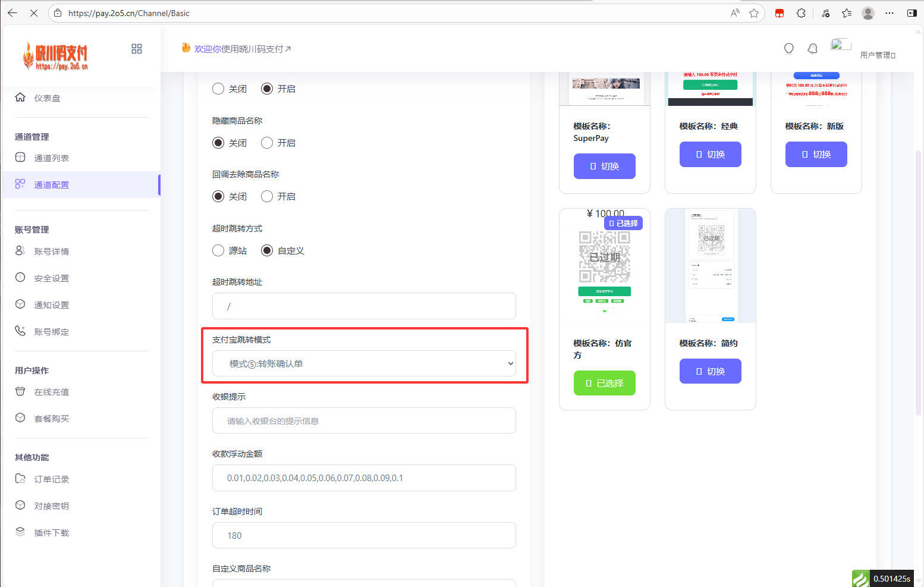Click green 已选择 button for 仿官方 template
Image resolution: width=924 pixels, height=587 pixels.
(605, 383)
